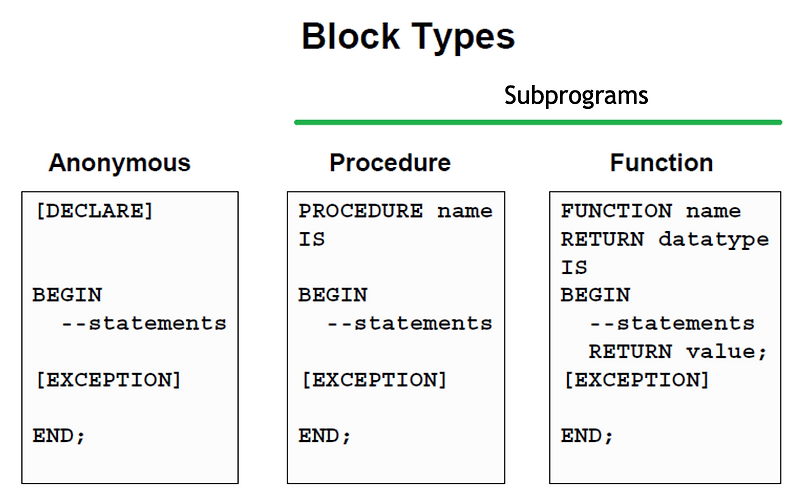Click END; in the Procedure block
Screen dimensions: 800x501
pos(325,436)
